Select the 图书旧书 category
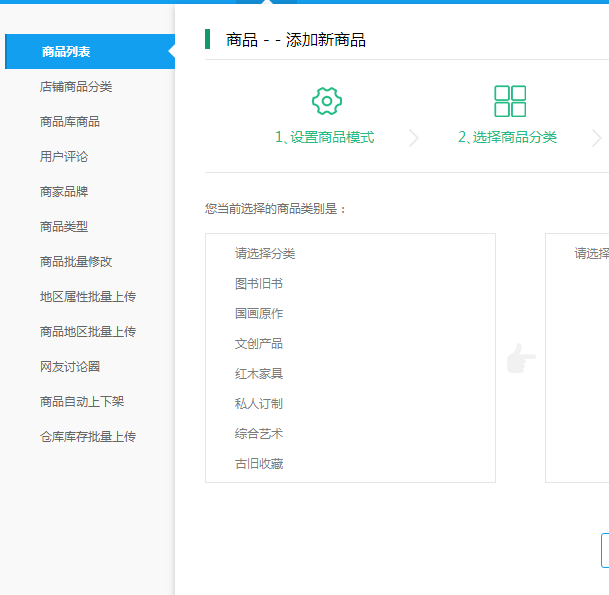Screen dimensions: 609x595 coord(259,284)
